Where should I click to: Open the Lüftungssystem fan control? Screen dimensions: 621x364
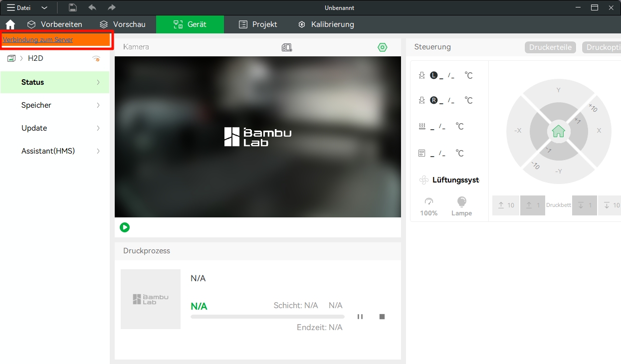click(449, 180)
